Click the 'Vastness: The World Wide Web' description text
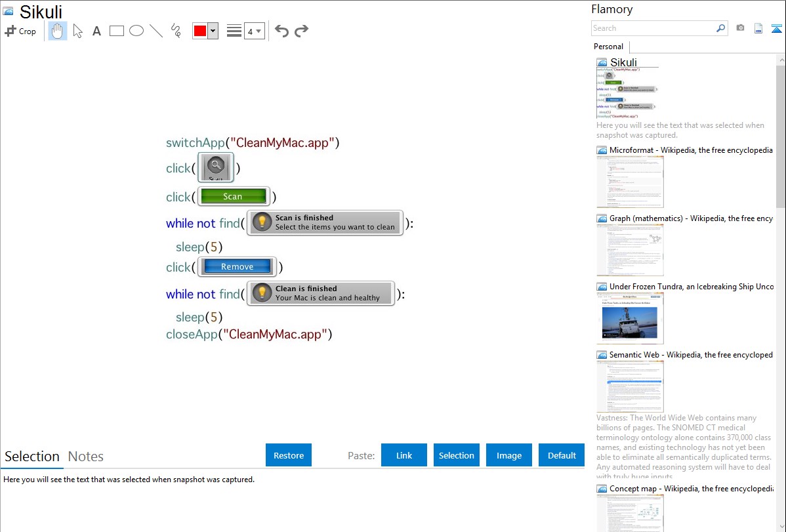 click(684, 447)
